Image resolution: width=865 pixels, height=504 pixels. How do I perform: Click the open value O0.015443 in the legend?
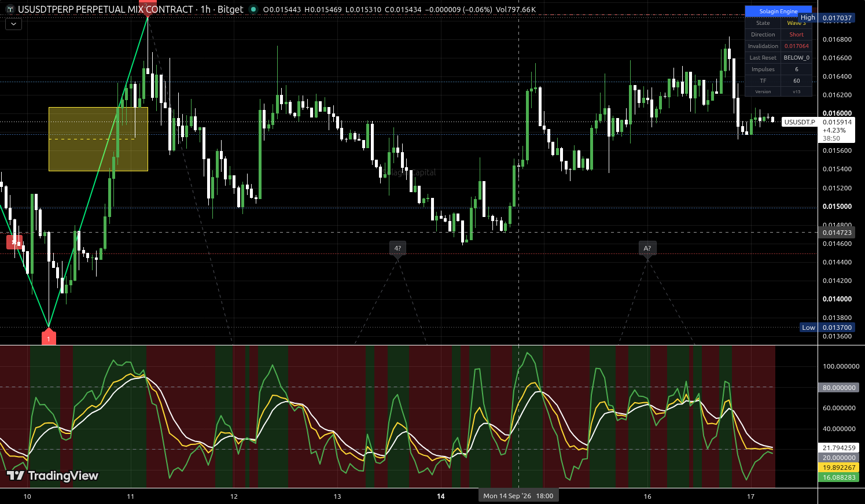[282, 10]
